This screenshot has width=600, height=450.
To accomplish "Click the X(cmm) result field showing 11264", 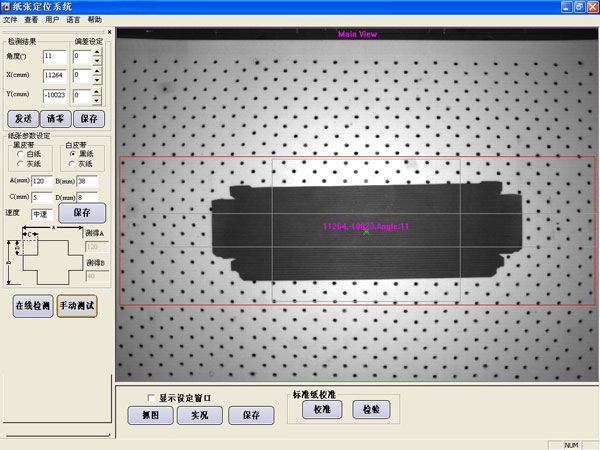I will tap(55, 75).
